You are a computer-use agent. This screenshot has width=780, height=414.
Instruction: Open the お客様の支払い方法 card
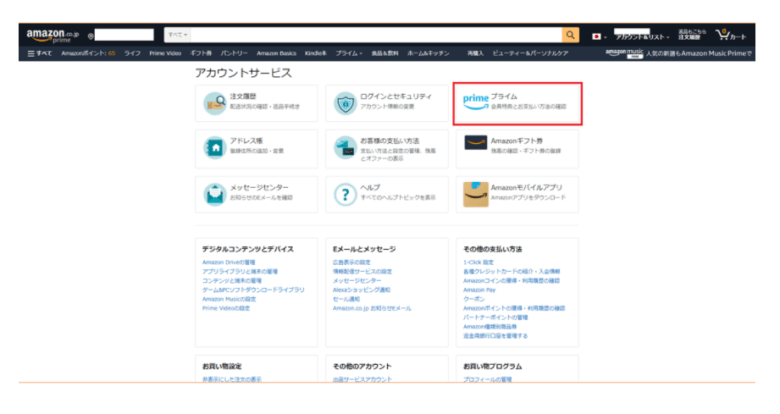387,148
